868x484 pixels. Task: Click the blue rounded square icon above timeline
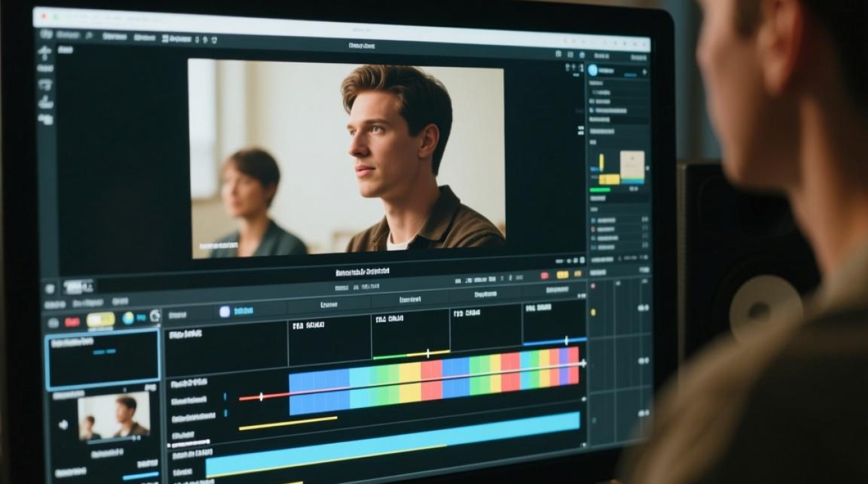pyautogui.click(x=225, y=312)
